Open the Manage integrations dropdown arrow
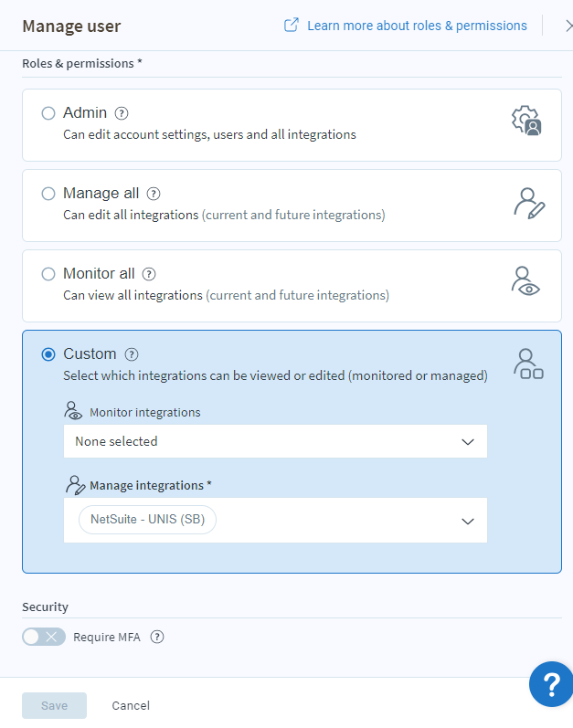 [467, 521]
